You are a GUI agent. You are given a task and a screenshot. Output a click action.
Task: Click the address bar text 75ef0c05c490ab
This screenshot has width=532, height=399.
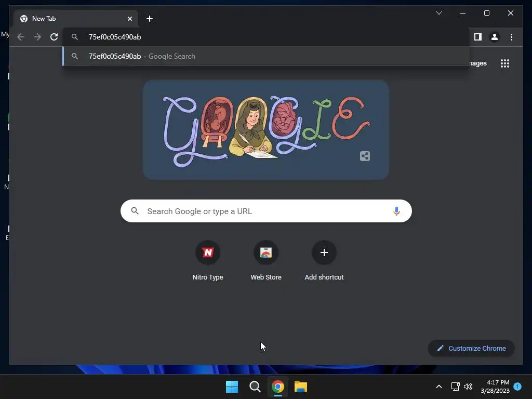tap(115, 37)
